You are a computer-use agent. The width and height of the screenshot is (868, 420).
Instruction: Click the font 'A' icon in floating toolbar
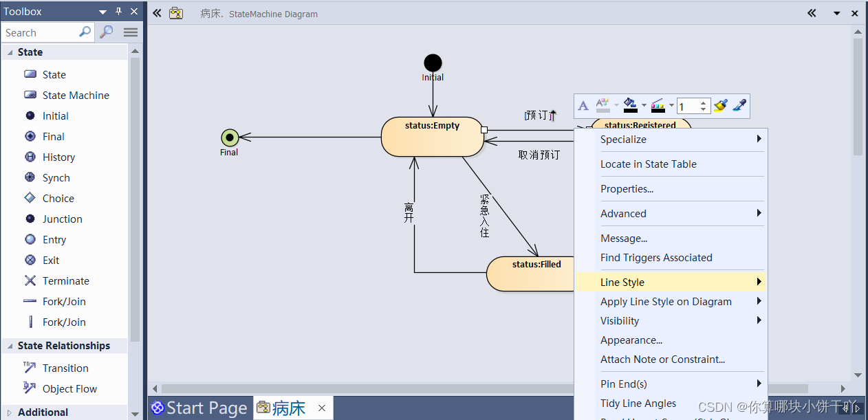click(x=583, y=106)
